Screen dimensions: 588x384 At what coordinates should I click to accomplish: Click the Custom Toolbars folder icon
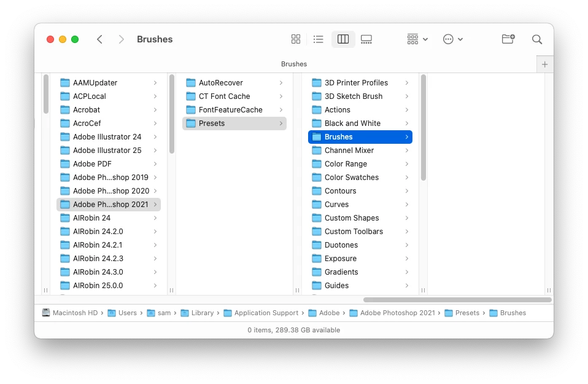pos(317,231)
